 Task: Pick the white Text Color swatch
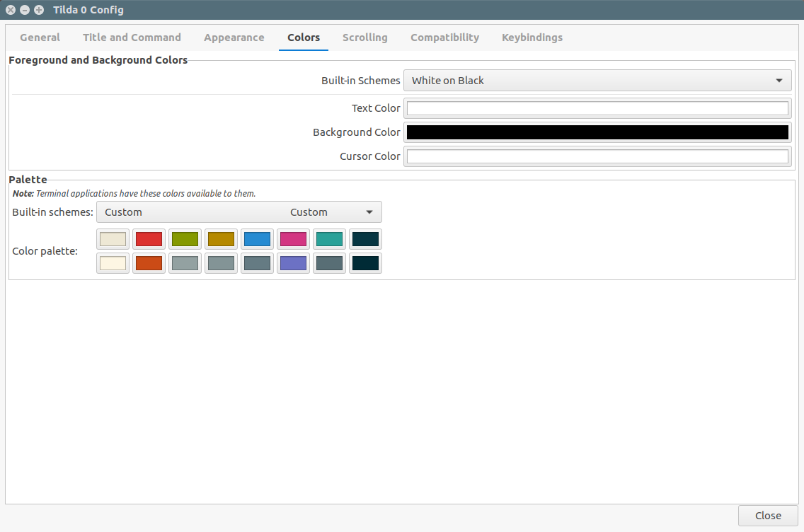point(597,108)
